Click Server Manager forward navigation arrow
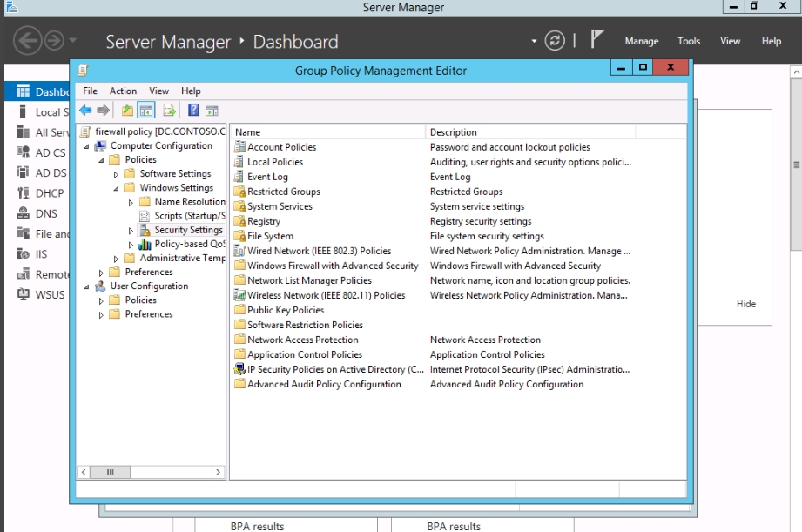 [54, 40]
